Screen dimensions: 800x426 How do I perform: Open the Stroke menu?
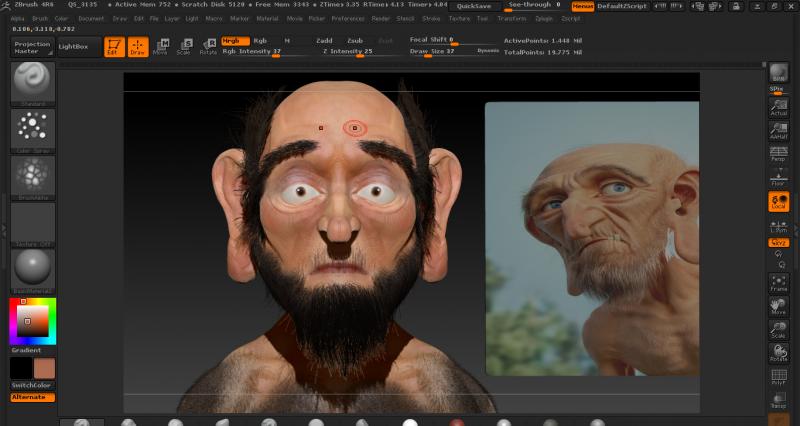click(x=431, y=19)
